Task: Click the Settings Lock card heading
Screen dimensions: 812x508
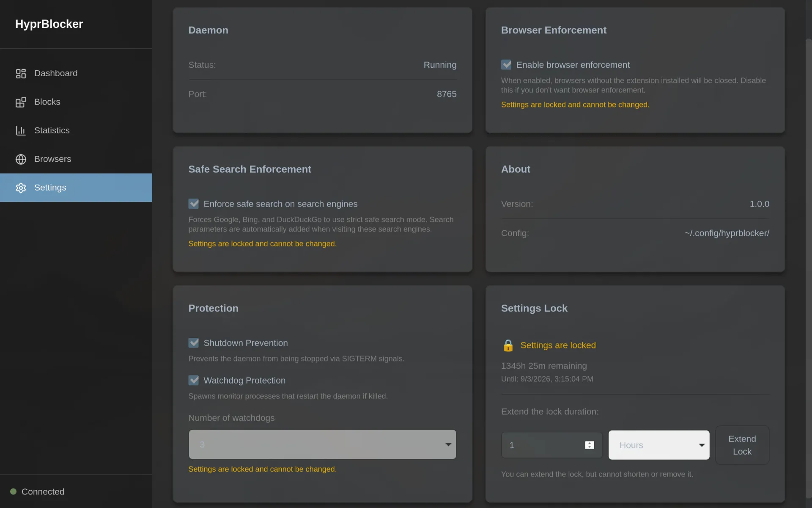Action: point(534,308)
